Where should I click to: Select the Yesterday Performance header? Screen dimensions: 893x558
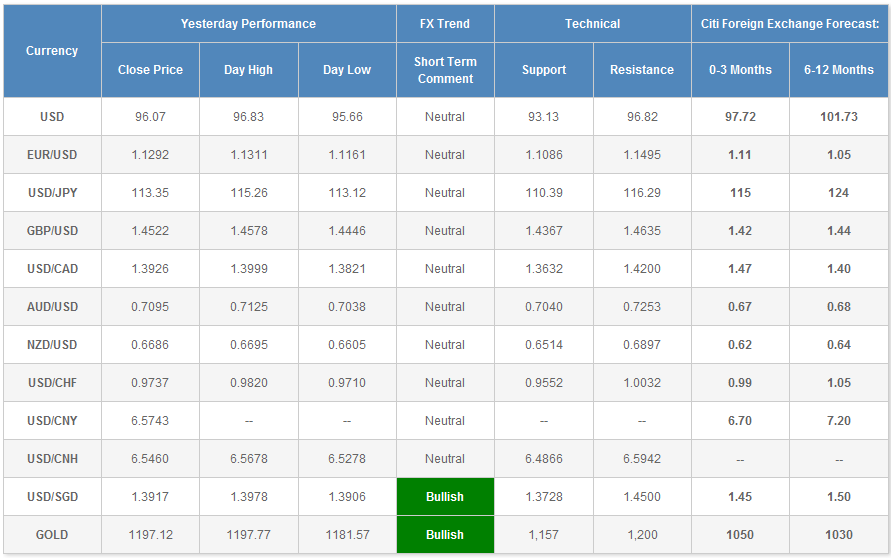(248, 24)
